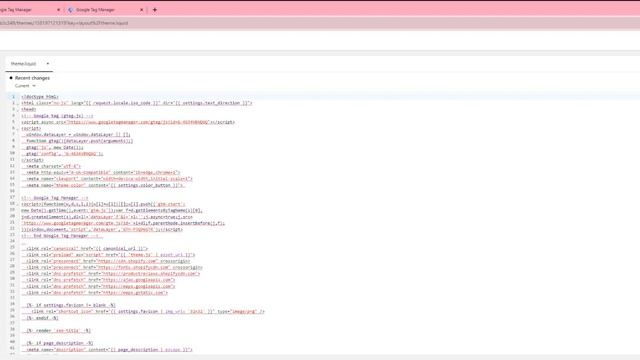Collapse the GTM script block at line 18

[18, 204]
